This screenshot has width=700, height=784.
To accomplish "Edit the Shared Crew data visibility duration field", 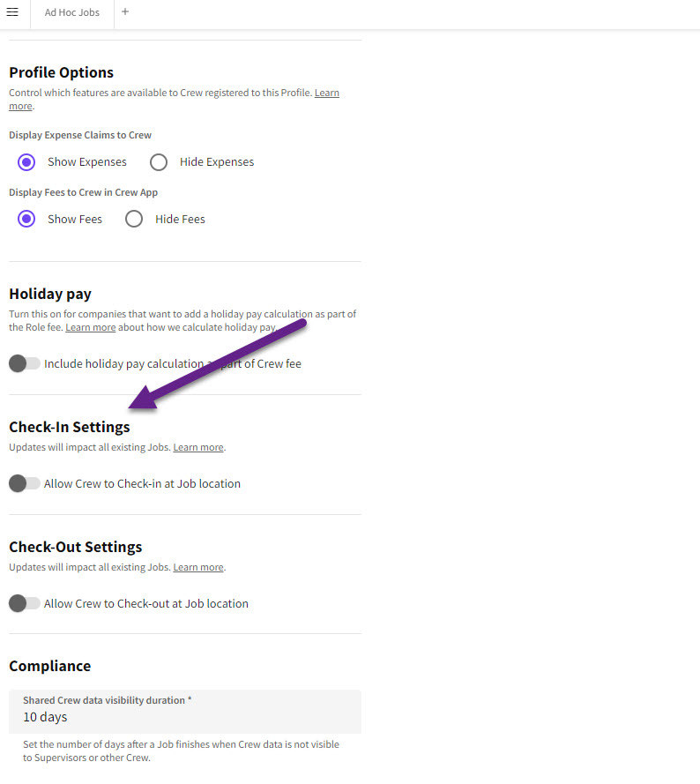I will pos(185,717).
